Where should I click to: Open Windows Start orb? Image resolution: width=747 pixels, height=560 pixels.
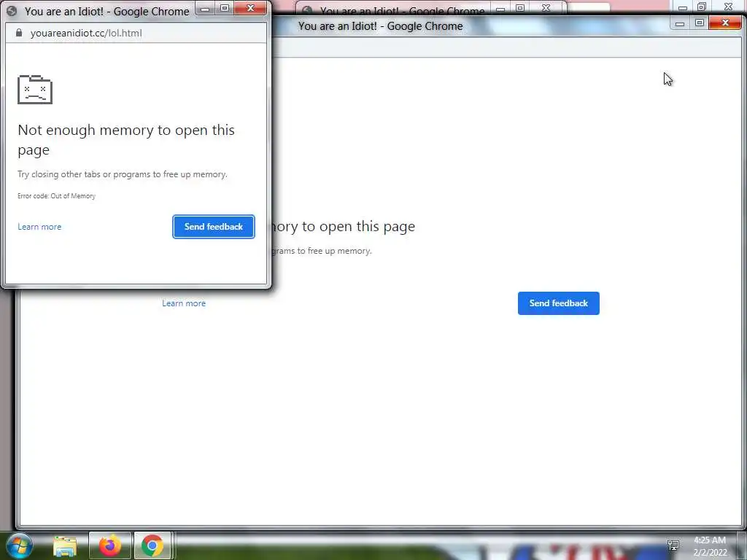tap(19, 545)
